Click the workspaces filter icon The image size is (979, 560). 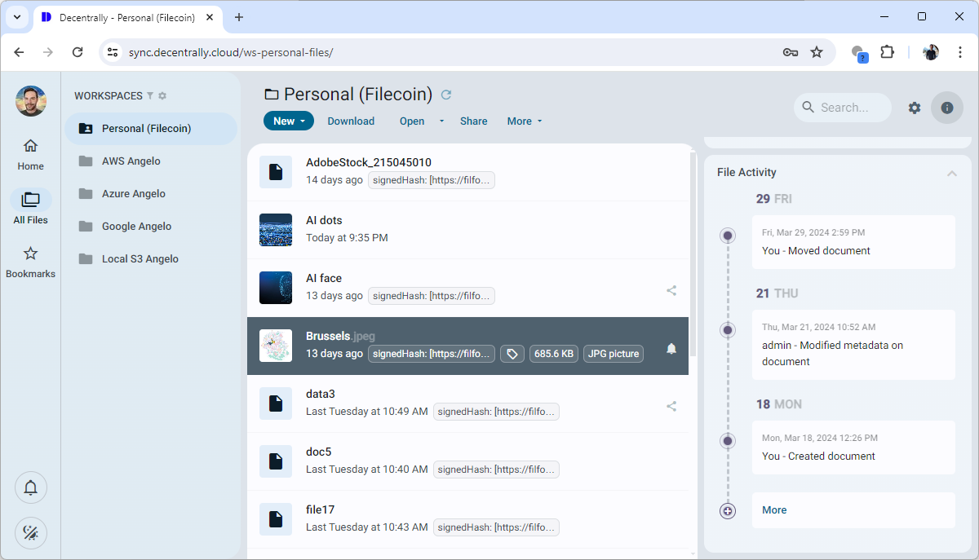tap(150, 96)
